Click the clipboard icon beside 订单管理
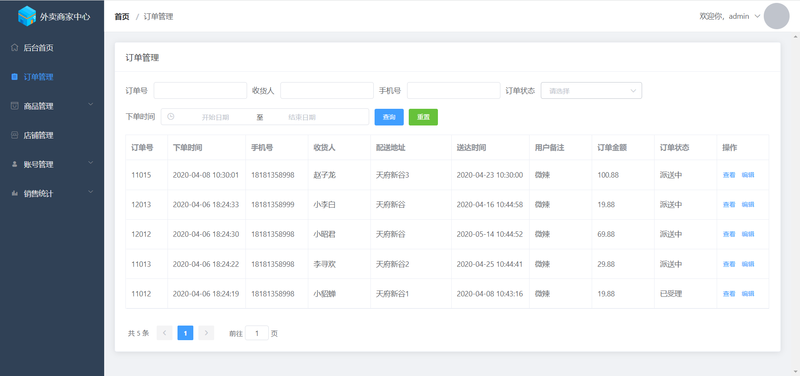800x376 pixels. 14,77
